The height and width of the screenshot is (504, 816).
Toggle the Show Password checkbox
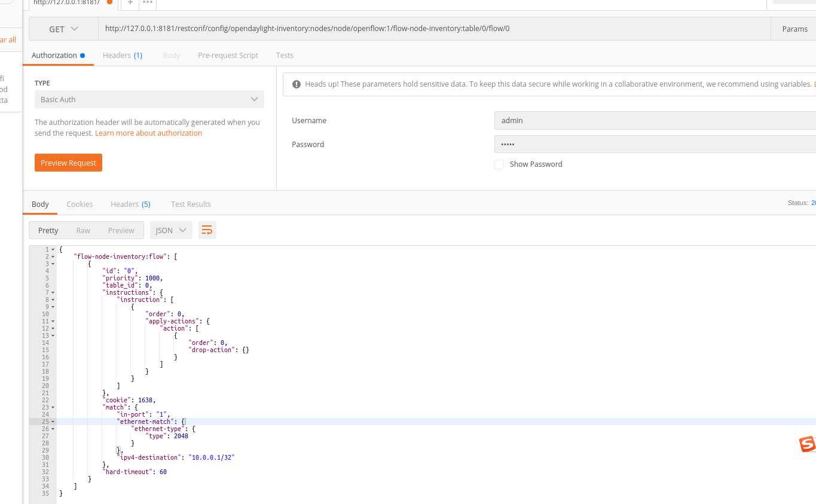click(x=499, y=164)
